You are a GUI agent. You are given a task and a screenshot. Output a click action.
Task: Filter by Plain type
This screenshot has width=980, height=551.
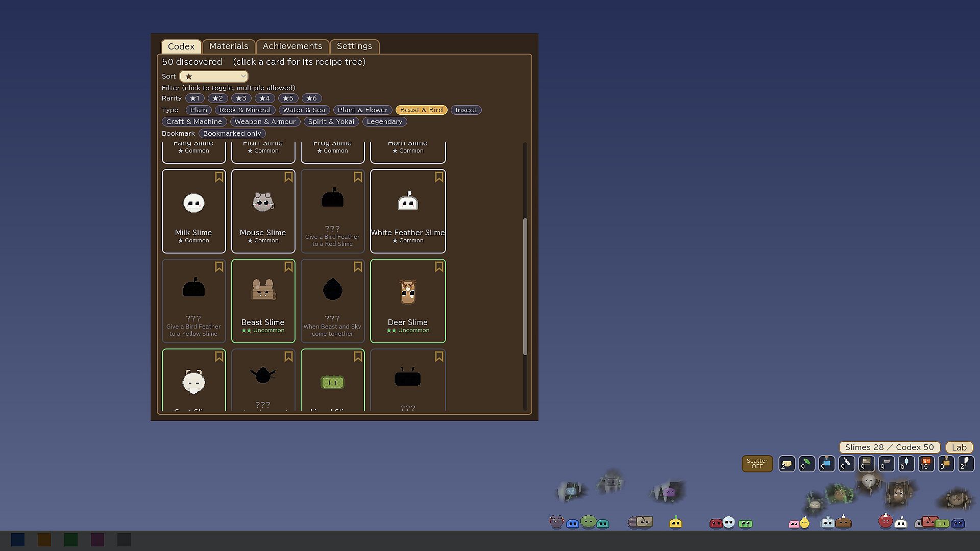pos(199,110)
